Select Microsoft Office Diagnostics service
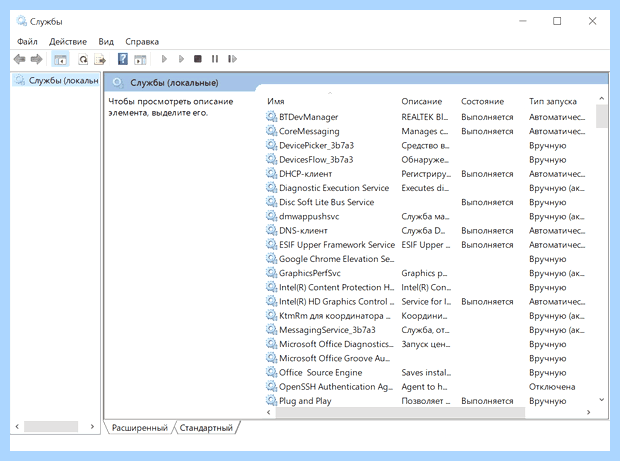This screenshot has height=461, width=620. [x=336, y=344]
